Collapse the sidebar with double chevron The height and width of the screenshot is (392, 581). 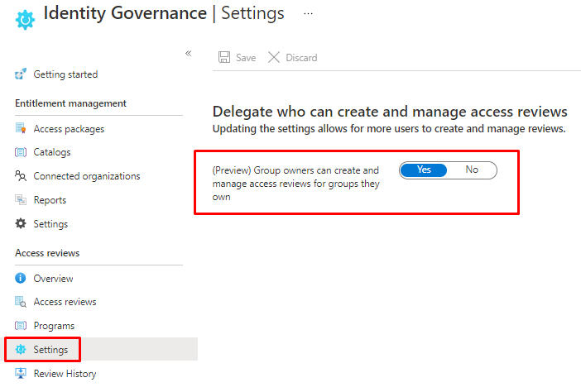tap(188, 53)
